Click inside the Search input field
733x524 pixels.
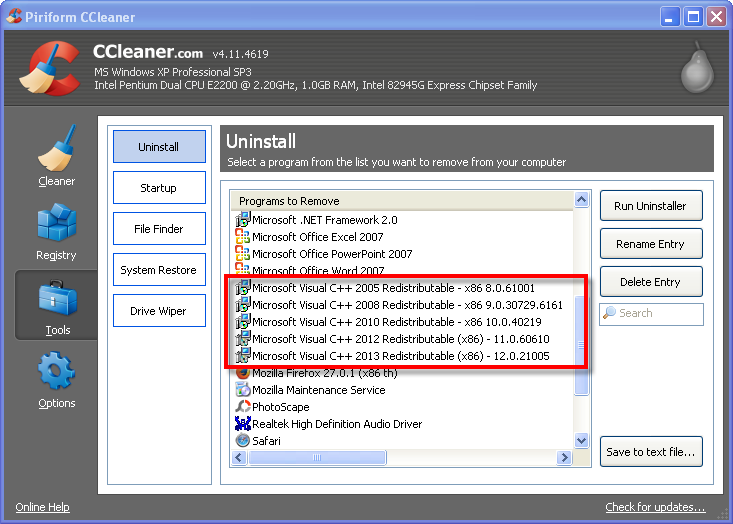point(652,313)
